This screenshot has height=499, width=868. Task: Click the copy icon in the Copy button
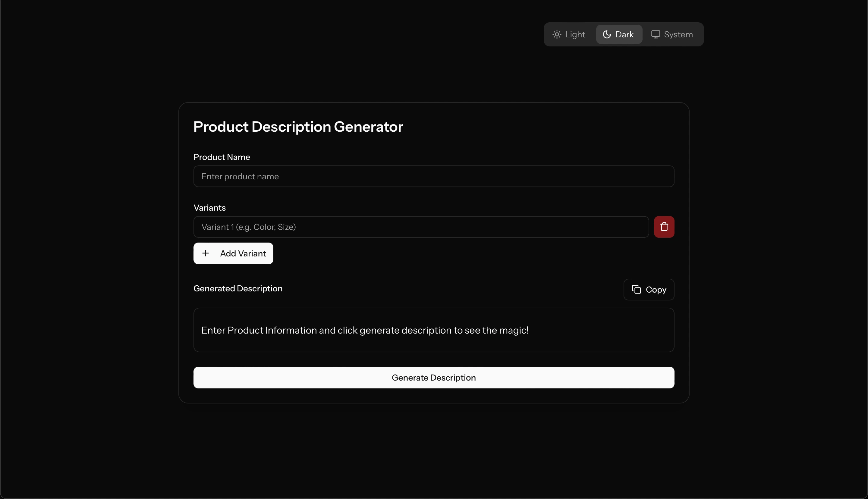coord(636,290)
